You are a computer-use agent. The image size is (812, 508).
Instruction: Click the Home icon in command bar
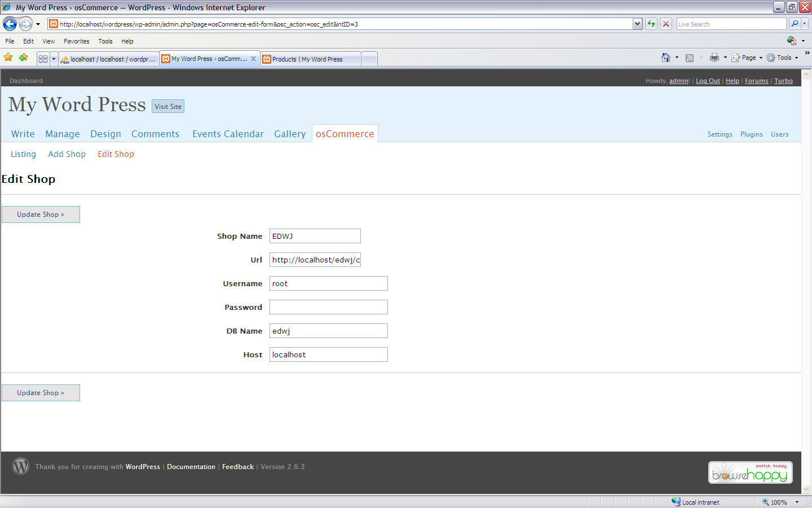tap(666, 58)
